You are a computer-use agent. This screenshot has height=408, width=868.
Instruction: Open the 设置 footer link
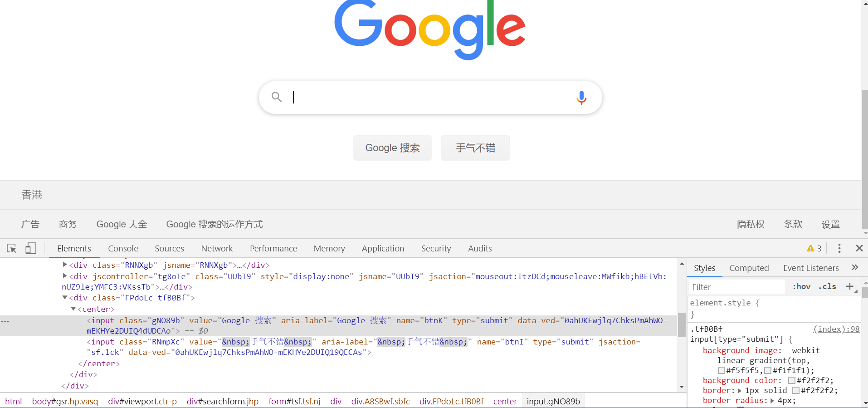pyautogui.click(x=831, y=224)
